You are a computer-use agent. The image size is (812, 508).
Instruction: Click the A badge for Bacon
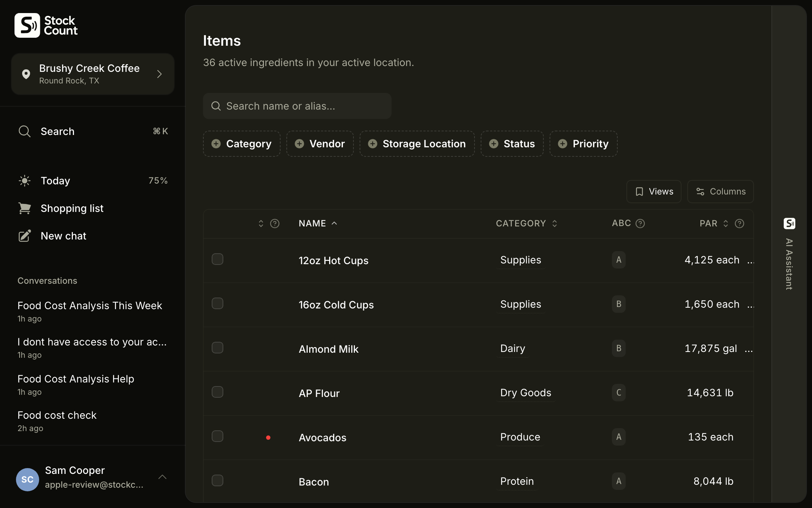pos(619,481)
